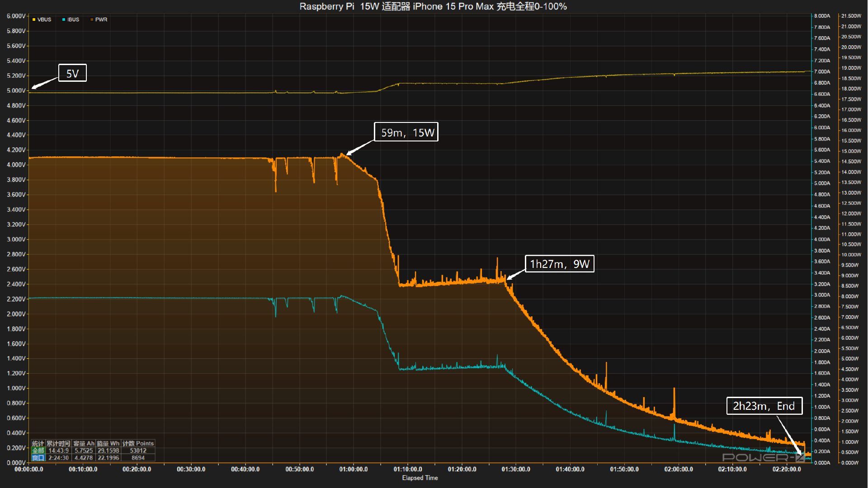Select the blue 窗口 row label in stats table
The width and height of the screenshot is (868, 488).
[38, 458]
